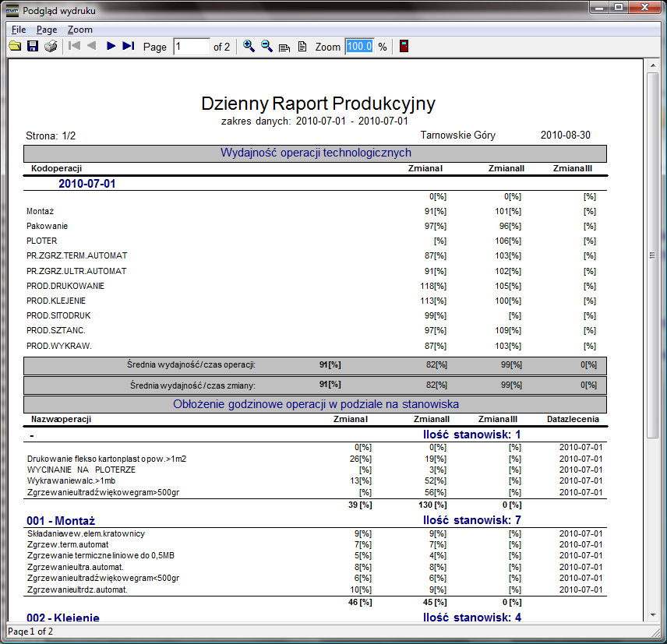The height and width of the screenshot is (644, 667).
Task: Fit page width icon in toolbar
Action: (x=284, y=48)
